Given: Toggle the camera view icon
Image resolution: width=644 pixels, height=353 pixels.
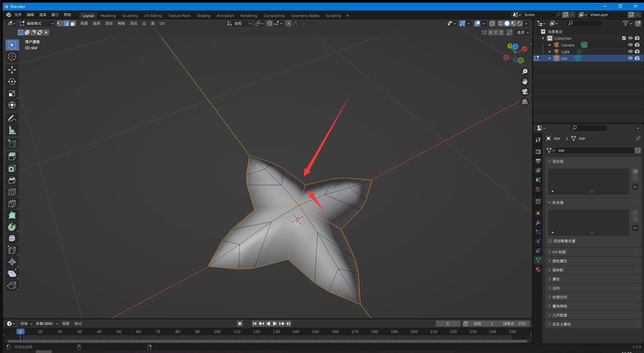Looking at the screenshot, I should pyautogui.click(x=525, y=92).
